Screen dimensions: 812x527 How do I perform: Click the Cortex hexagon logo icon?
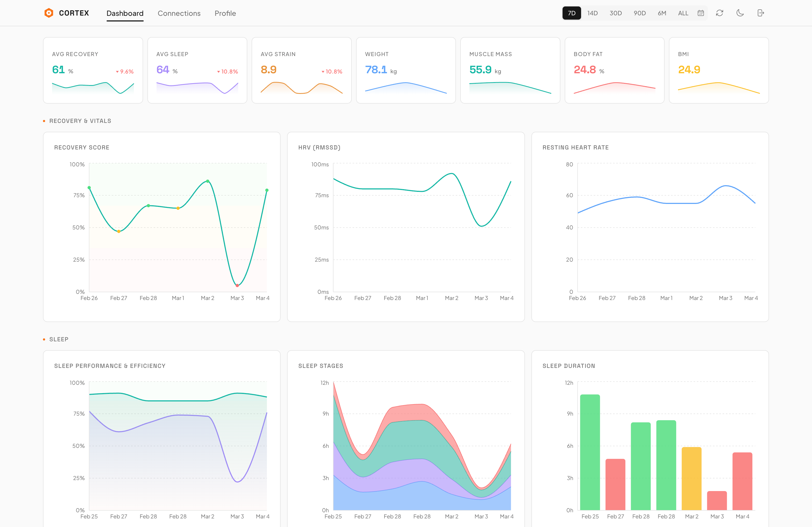click(x=49, y=13)
